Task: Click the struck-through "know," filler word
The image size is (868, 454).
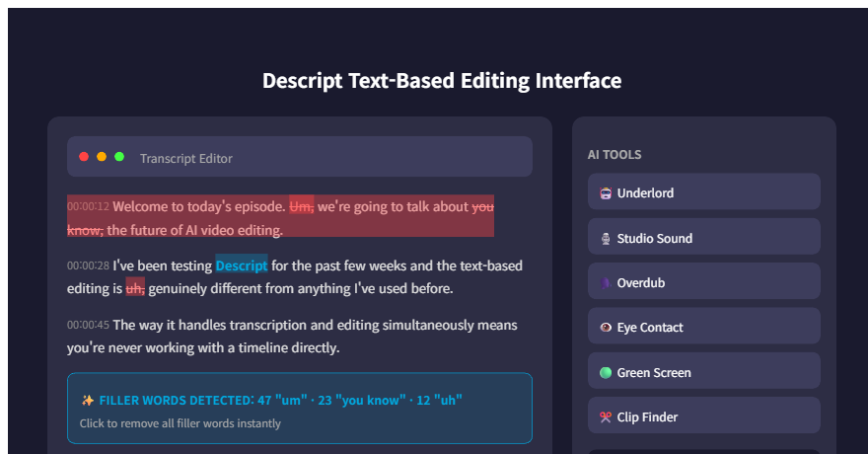Action: point(85,230)
